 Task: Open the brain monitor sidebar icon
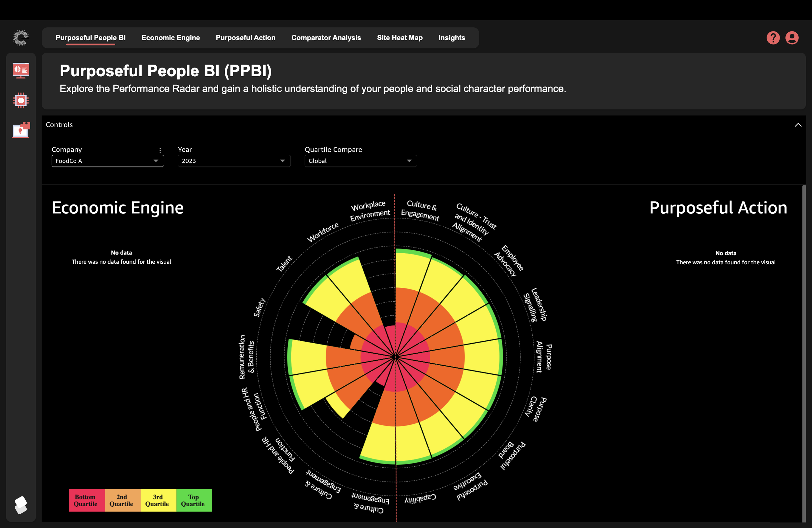[x=21, y=70]
